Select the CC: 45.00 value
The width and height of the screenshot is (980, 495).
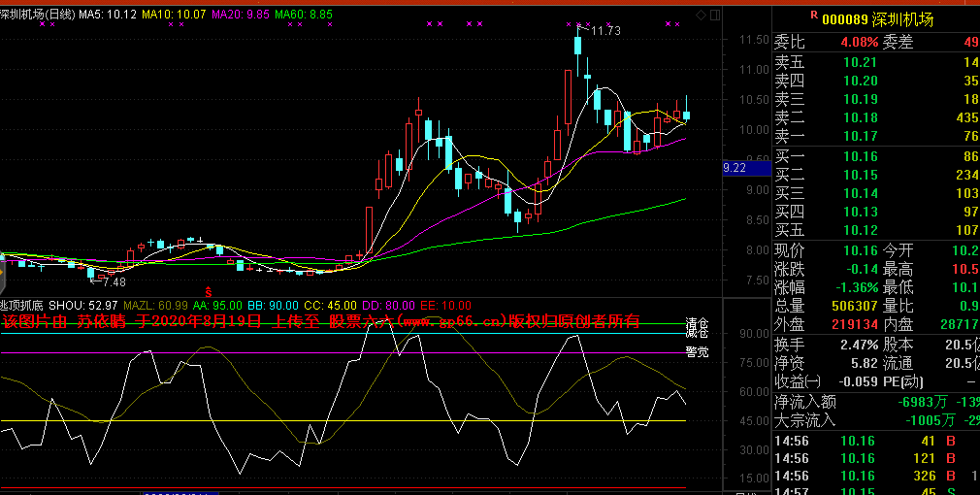(330, 306)
